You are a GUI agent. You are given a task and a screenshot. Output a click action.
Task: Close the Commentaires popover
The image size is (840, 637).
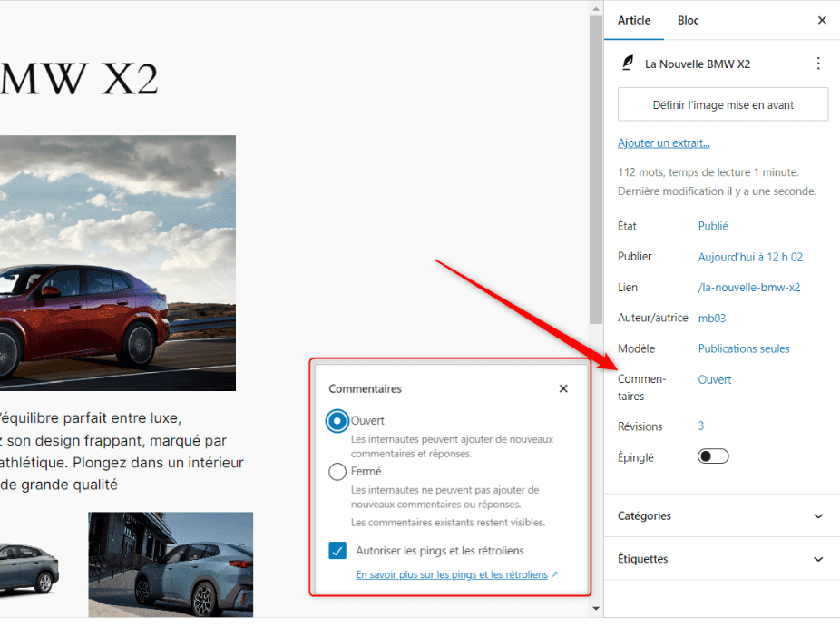point(563,388)
